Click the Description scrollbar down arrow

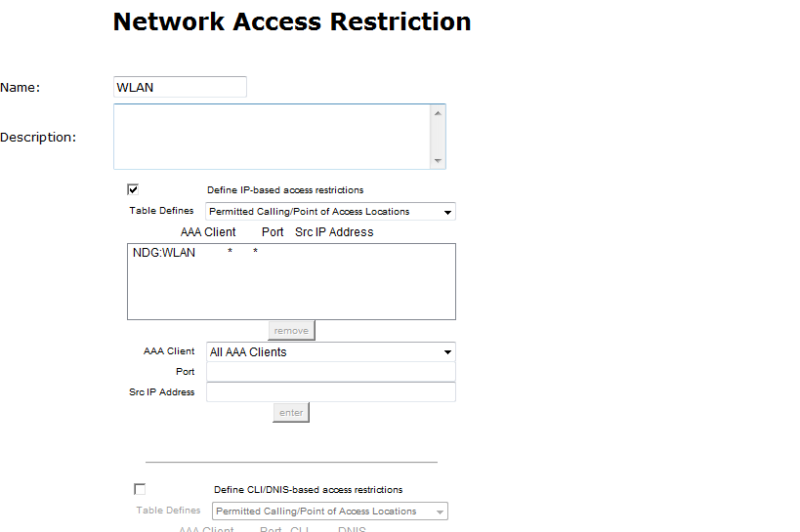[x=438, y=161]
